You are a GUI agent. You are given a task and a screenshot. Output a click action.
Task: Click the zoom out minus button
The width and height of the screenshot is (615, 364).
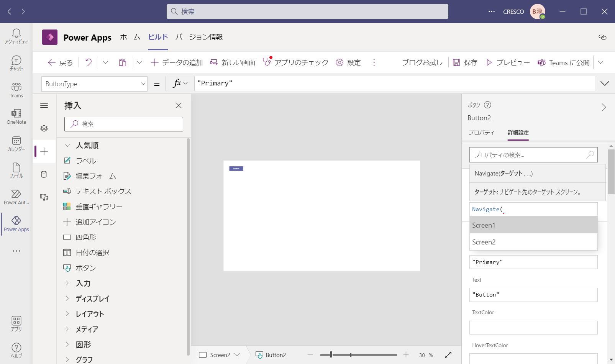coord(310,355)
